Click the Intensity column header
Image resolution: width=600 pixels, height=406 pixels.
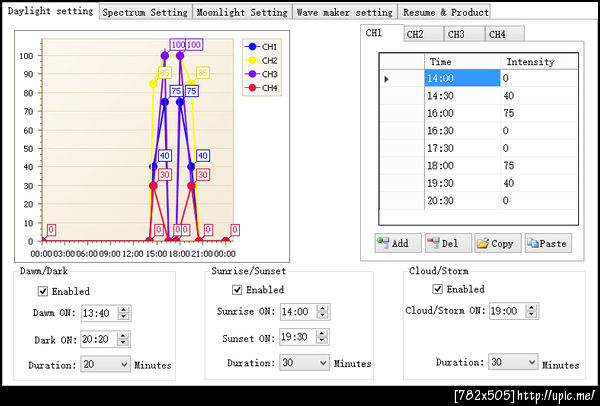pos(539,62)
